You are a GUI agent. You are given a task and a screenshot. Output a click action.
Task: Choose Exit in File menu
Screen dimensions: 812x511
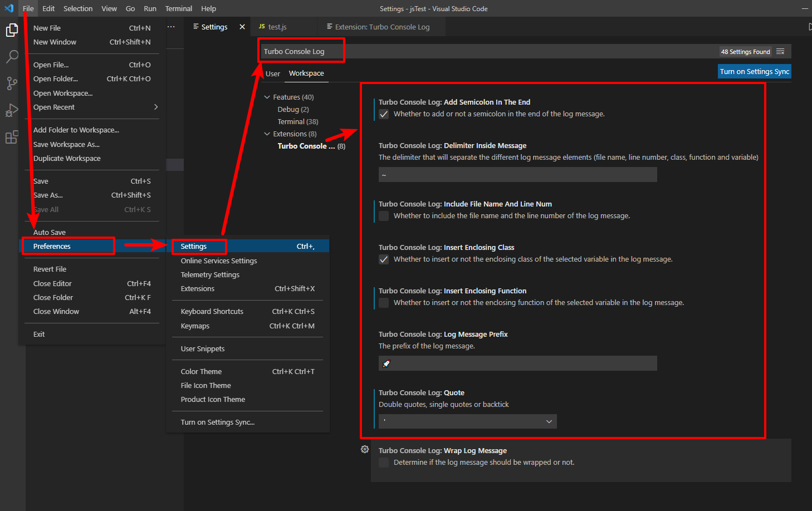coord(92,334)
